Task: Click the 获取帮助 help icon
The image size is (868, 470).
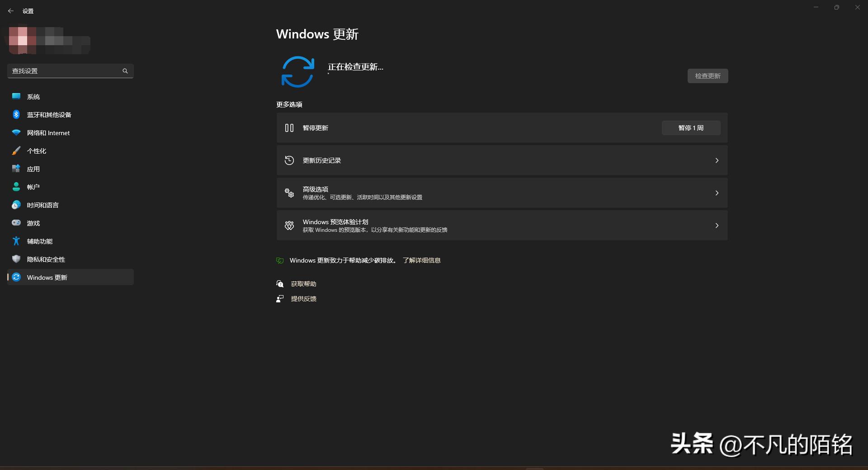Action: point(280,284)
